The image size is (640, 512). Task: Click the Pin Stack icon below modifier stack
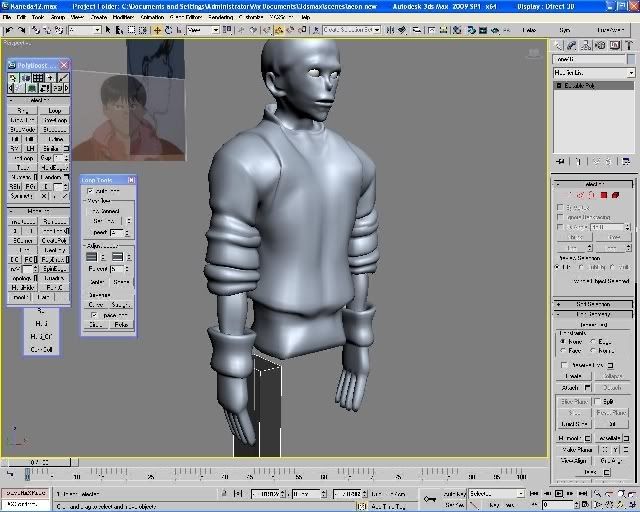coord(560,161)
